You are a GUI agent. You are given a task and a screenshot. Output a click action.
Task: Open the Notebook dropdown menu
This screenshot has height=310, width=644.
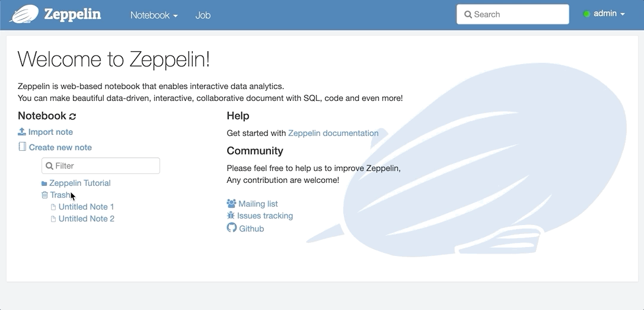(x=154, y=15)
